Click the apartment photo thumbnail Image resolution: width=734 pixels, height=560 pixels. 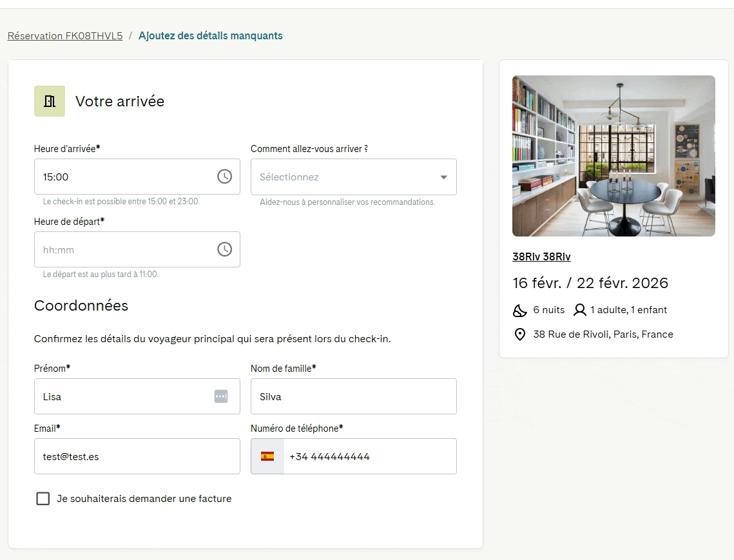click(613, 156)
